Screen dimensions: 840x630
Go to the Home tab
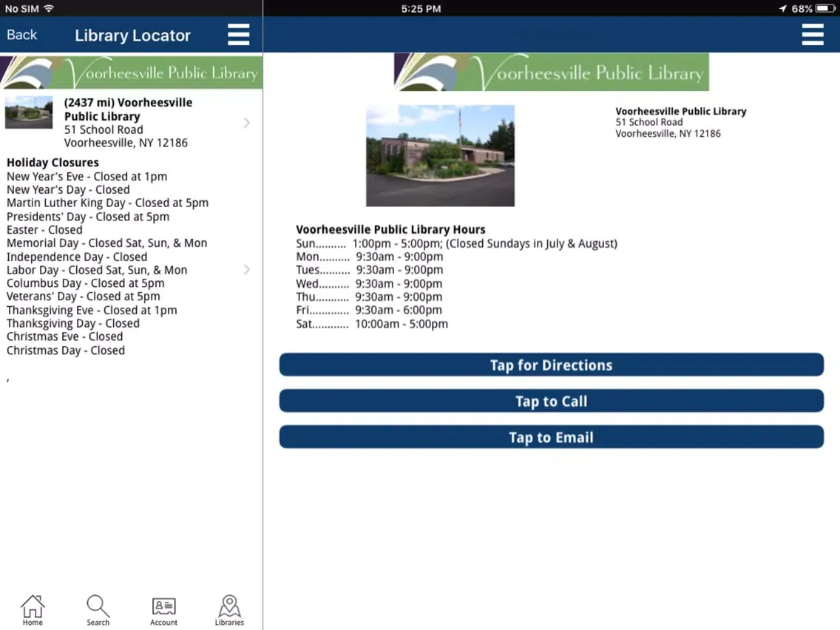pos(33,610)
